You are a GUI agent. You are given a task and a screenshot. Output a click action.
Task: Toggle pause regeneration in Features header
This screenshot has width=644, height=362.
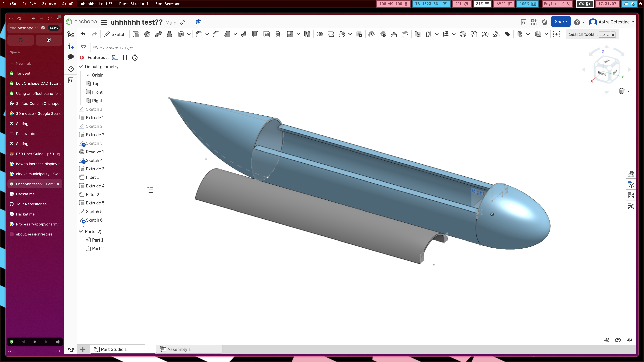125,58
